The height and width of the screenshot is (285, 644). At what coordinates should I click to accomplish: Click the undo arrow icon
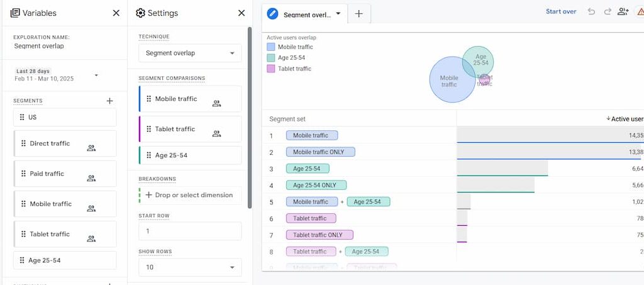(x=591, y=11)
